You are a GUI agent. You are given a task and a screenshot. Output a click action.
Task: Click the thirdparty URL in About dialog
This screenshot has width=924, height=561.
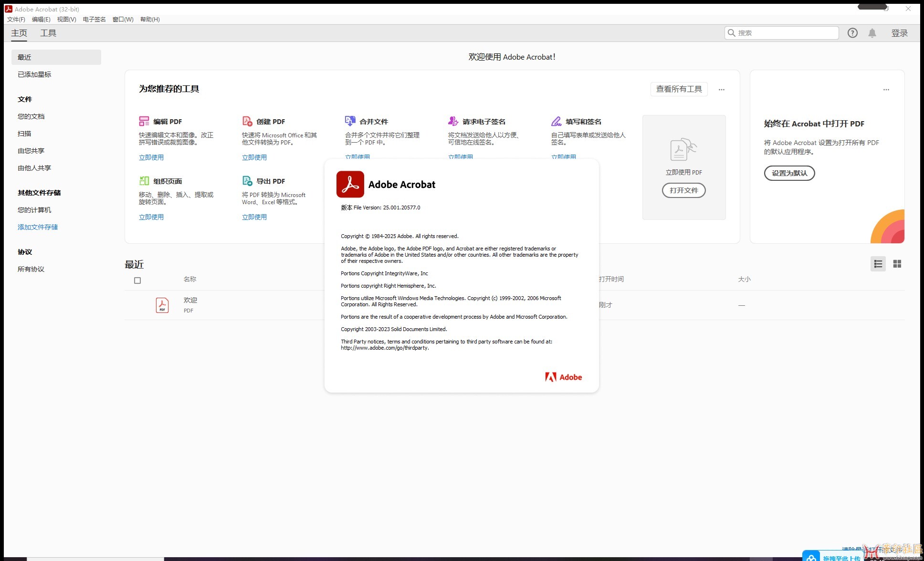coord(385,348)
